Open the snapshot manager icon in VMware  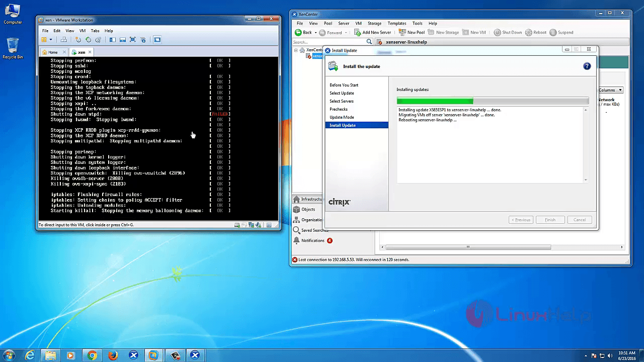tap(98, 40)
